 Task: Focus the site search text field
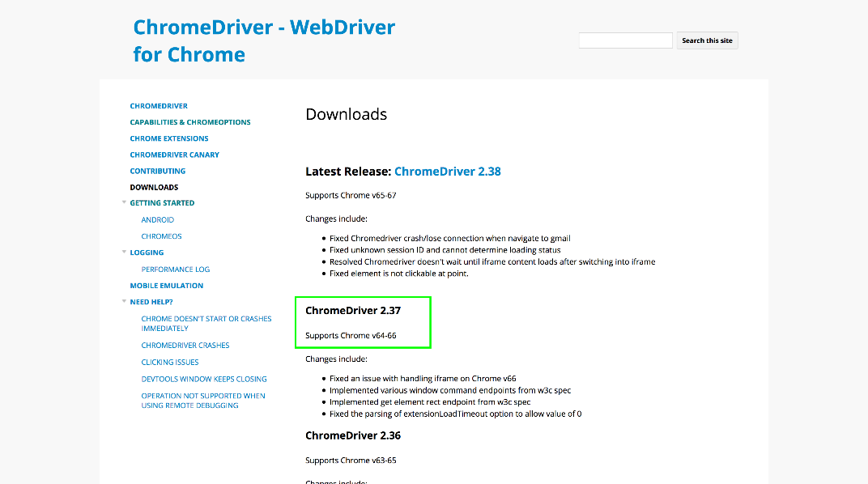point(625,40)
